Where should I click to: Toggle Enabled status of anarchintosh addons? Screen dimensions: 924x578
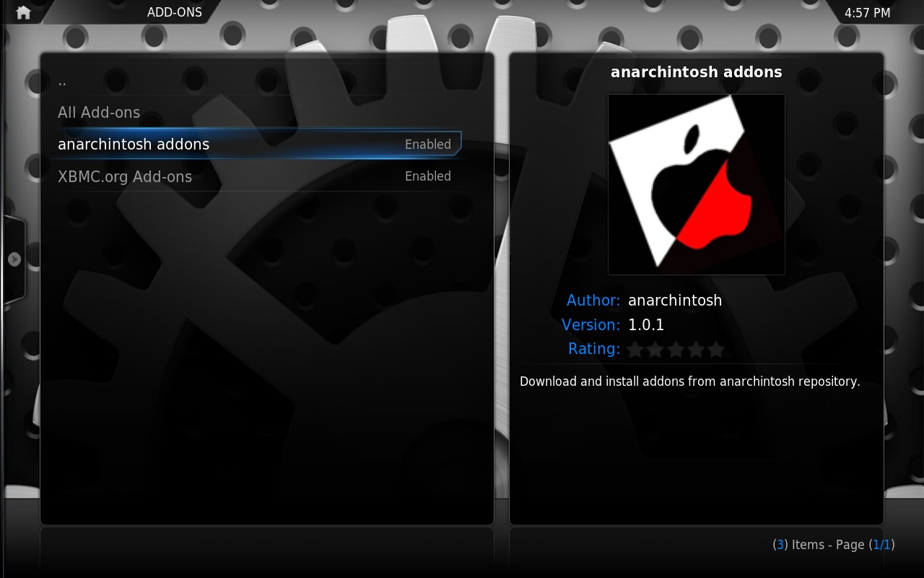coord(427,144)
